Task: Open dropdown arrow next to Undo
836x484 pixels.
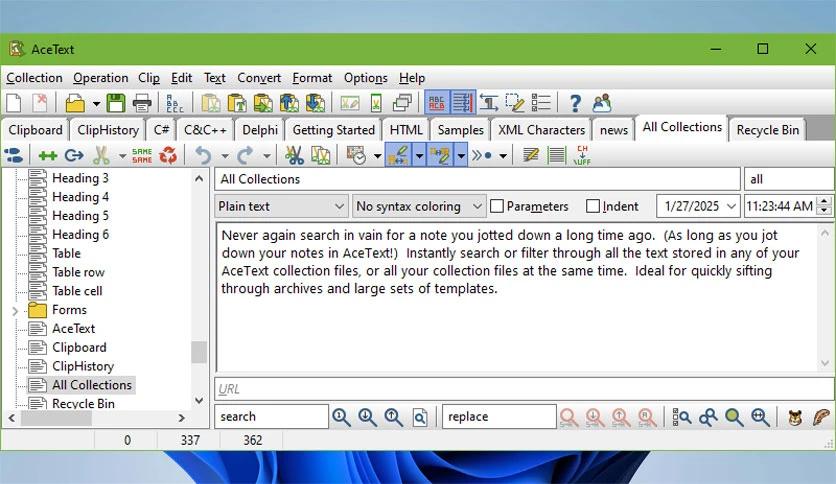Action: click(224, 156)
